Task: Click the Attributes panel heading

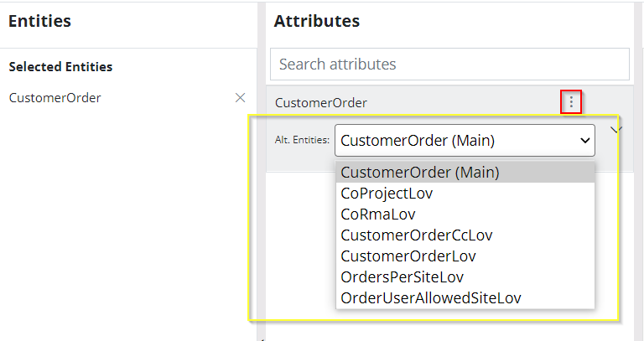Action: click(316, 22)
